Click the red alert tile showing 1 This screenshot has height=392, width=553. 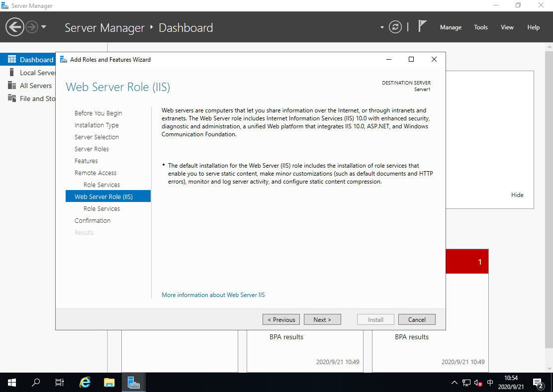tap(467, 262)
